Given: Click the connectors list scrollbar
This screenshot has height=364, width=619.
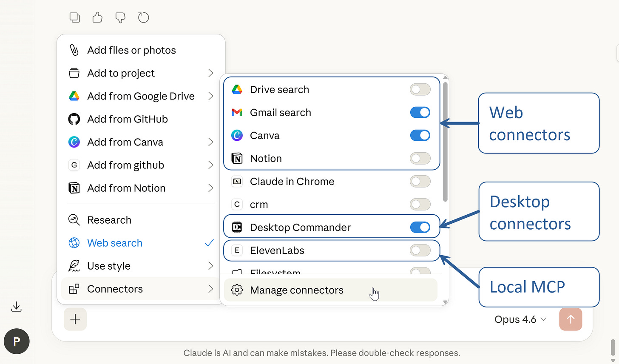Looking at the screenshot, I should click(x=445, y=142).
